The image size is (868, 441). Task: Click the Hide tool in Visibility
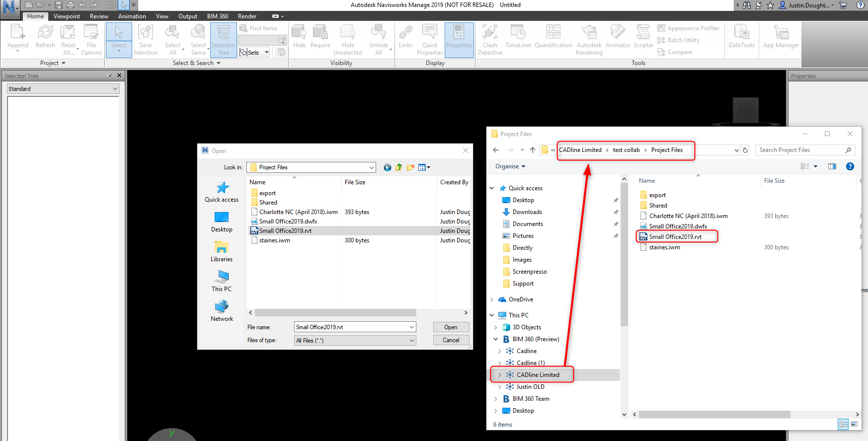click(x=300, y=36)
